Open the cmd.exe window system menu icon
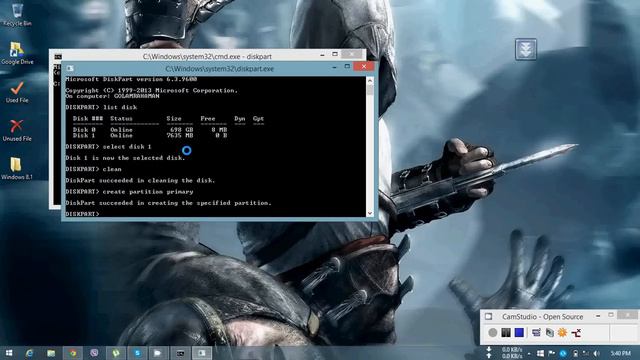 click(58, 56)
